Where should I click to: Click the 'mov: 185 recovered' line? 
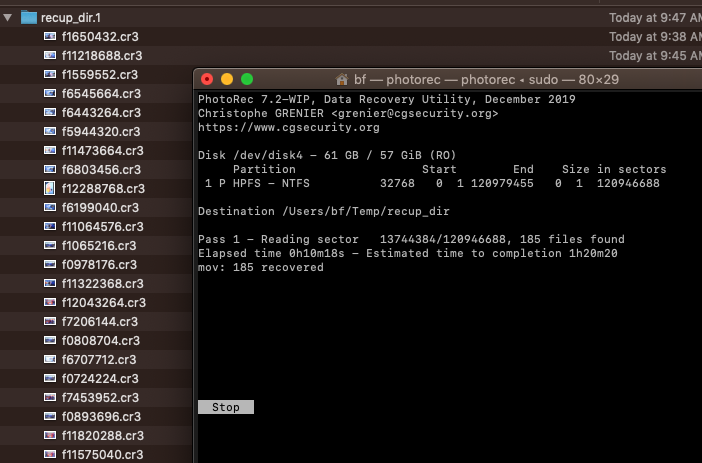pos(261,267)
